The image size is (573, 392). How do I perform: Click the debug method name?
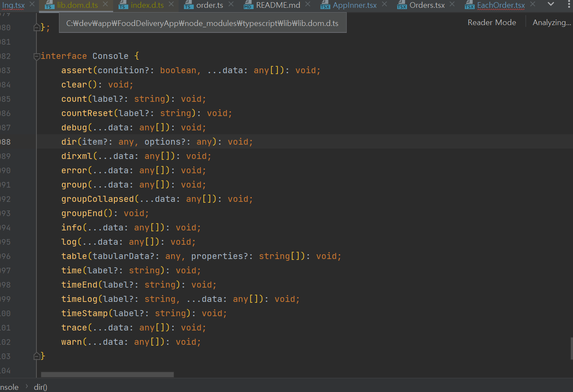[74, 128]
